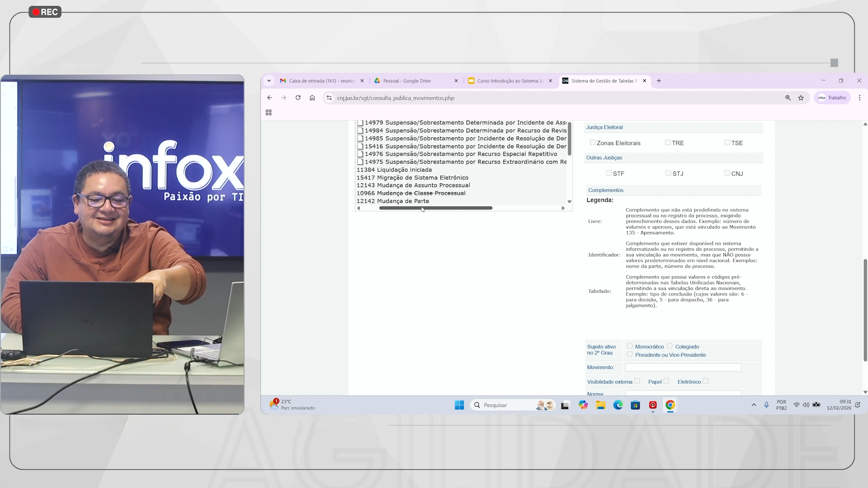The width and height of the screenshot is (868, 488).
Task: Open the Chrome three-dot menu
Action: point(859,98)
